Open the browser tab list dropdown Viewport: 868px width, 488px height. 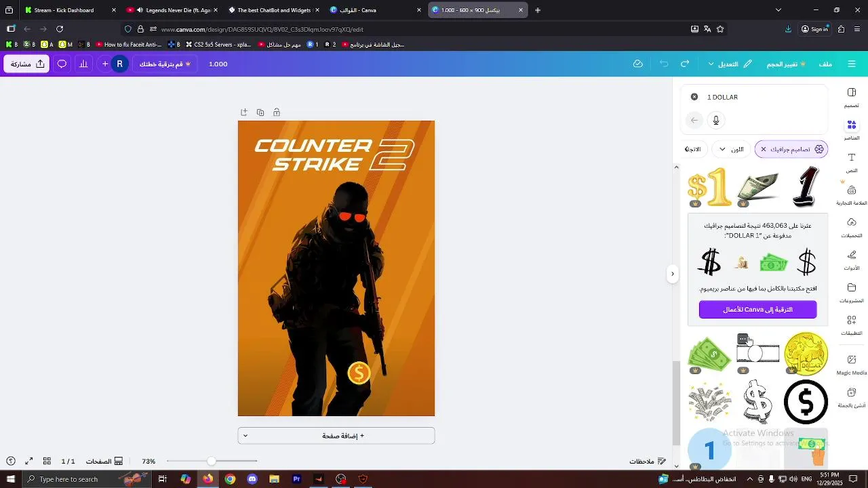click(x=778, y=10)
